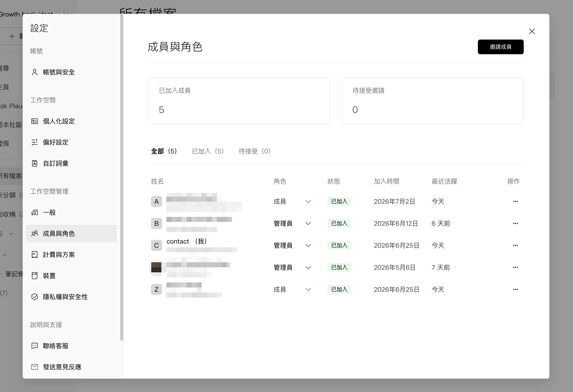This screenshot has height=392, width=573.
Task: Click the 裝置 device icon
Action: tap(35, 275)
